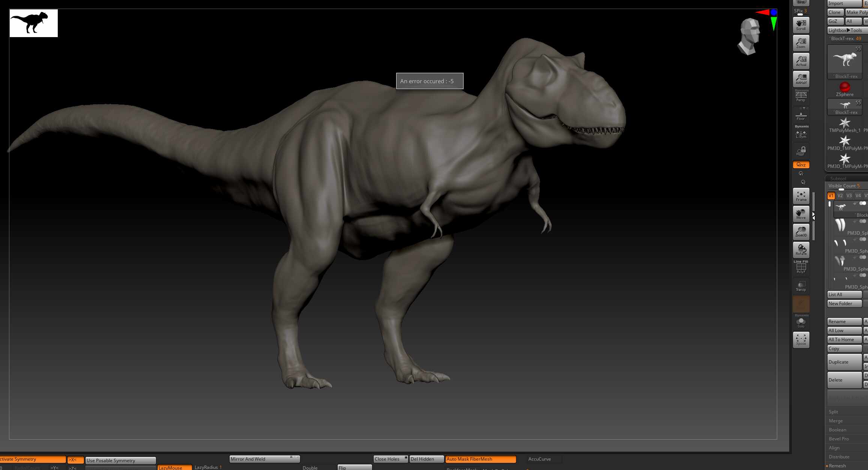
Task: Expand the Boolean subtool section
Action: coord(837,430)
